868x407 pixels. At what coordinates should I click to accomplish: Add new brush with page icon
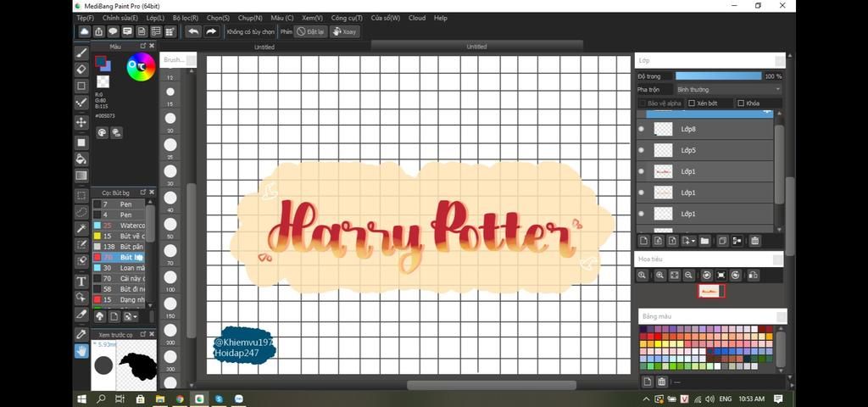point(114,316)
